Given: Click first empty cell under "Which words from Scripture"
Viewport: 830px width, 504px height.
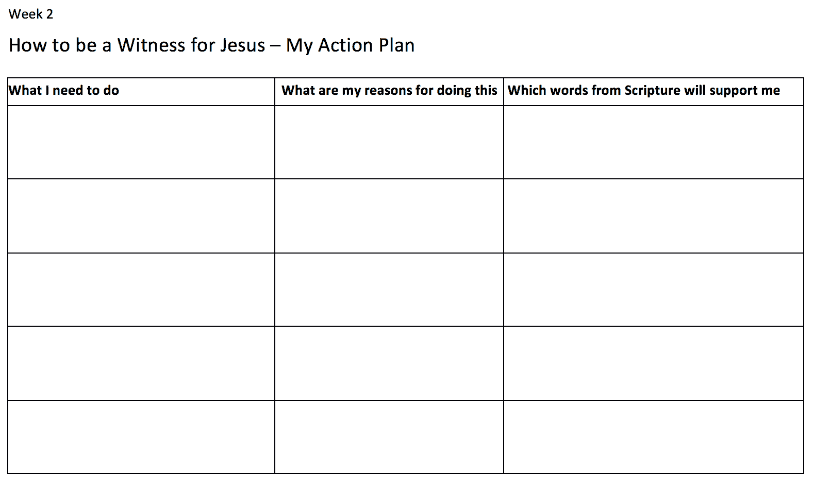Looking at the screenshot, I should click(x=654, y=142).
